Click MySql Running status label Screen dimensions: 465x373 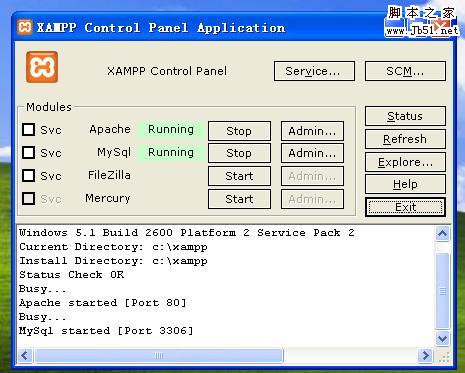[x=171, y=152]
